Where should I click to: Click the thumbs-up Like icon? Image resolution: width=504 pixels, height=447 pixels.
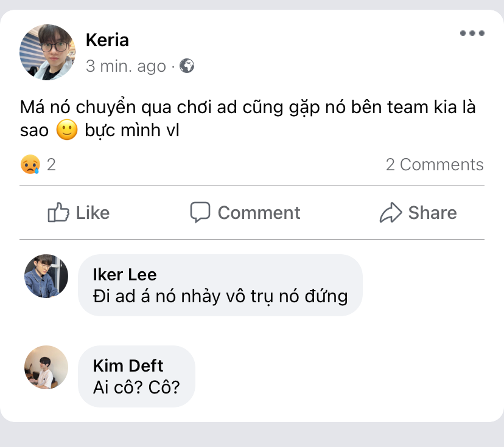pos(58,213)
